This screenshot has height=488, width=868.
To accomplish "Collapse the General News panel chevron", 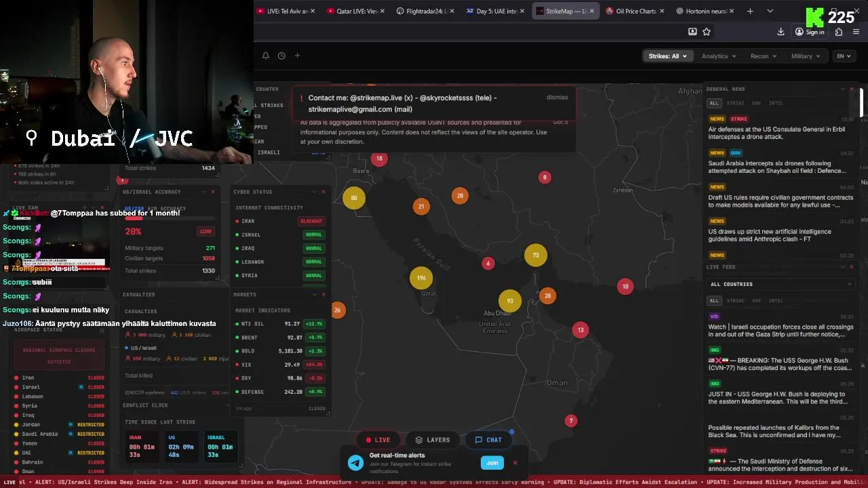I will tap(842, 89).
